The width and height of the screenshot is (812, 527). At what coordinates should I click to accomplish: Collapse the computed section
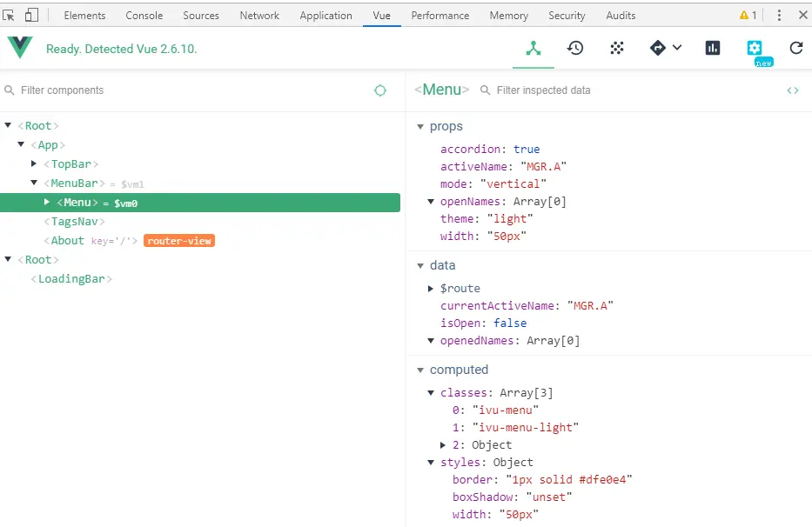[x=420, y=370]
